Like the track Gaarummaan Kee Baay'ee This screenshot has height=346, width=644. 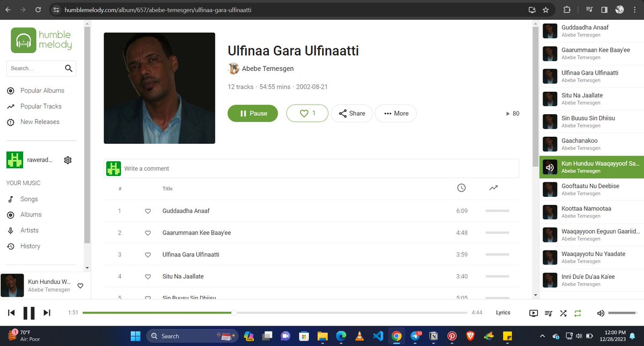click(148, 233)
